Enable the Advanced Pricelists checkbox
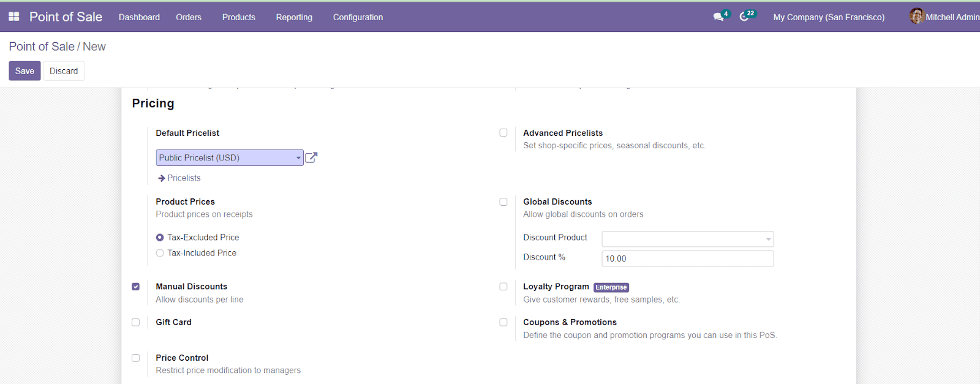 (x=503, y=133)
